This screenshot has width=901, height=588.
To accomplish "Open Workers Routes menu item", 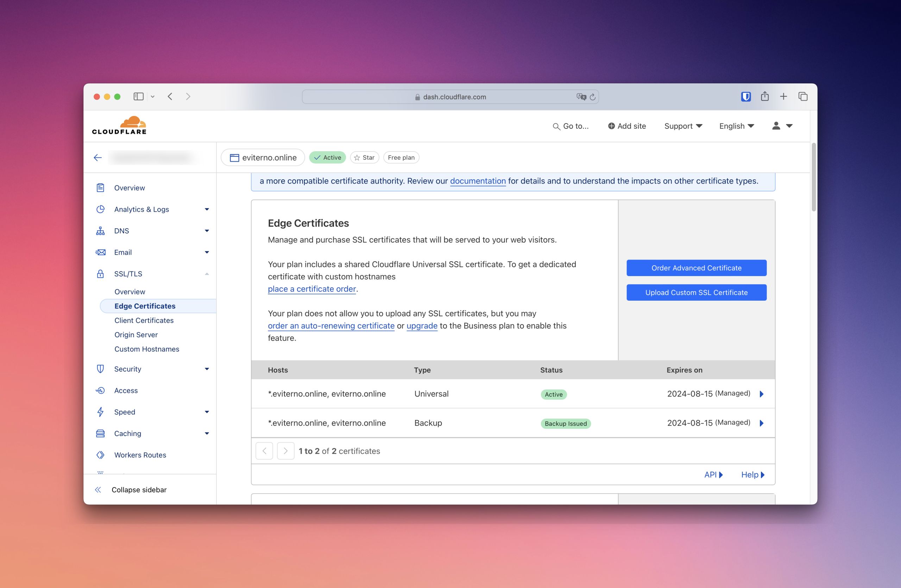I will pos(140,455).
